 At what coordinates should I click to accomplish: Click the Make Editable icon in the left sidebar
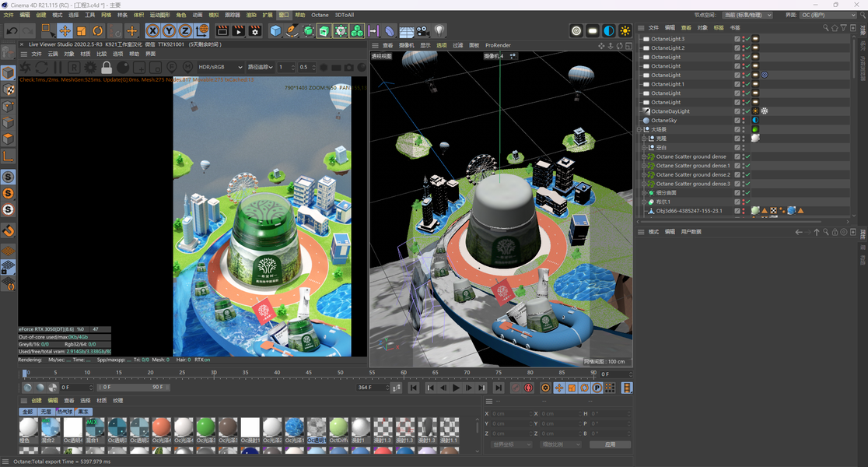[x=8, y=52]
